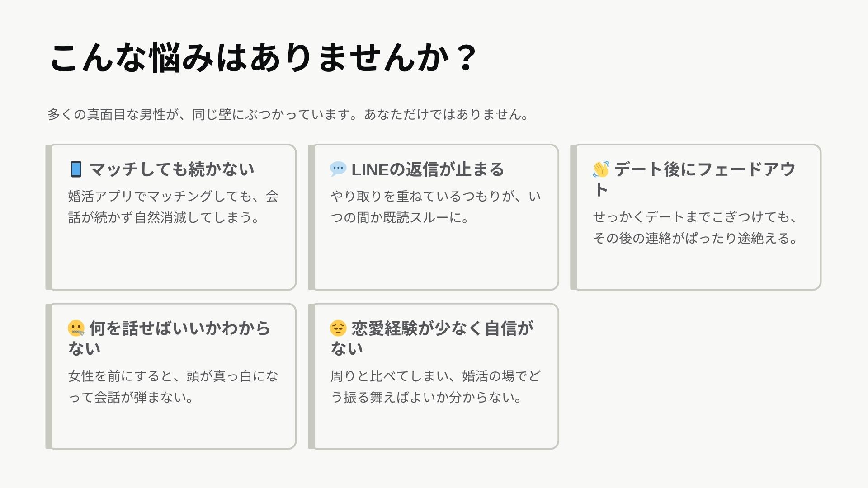Click the left accent bar of the マッチしても続かない card

pyautogui.click(x=49, y=217)
